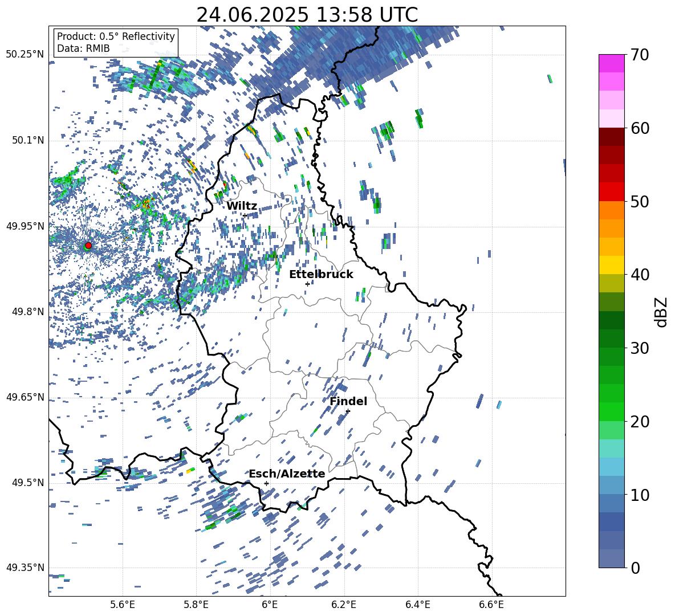Click the 6°E longitude tick label
Viewport: 675px width, 616px height.
pyautogui.click(x=270, y=605)
